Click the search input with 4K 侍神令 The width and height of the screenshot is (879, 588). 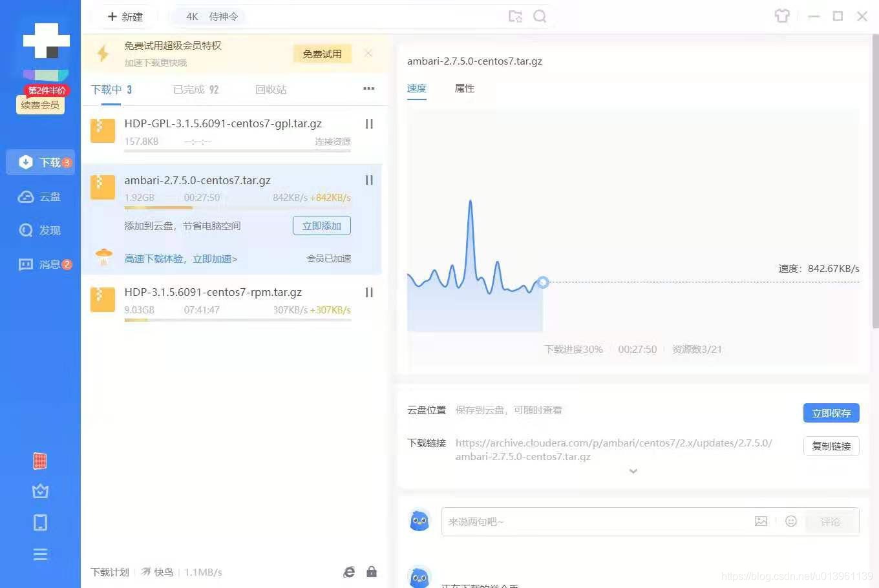(336, 16)
